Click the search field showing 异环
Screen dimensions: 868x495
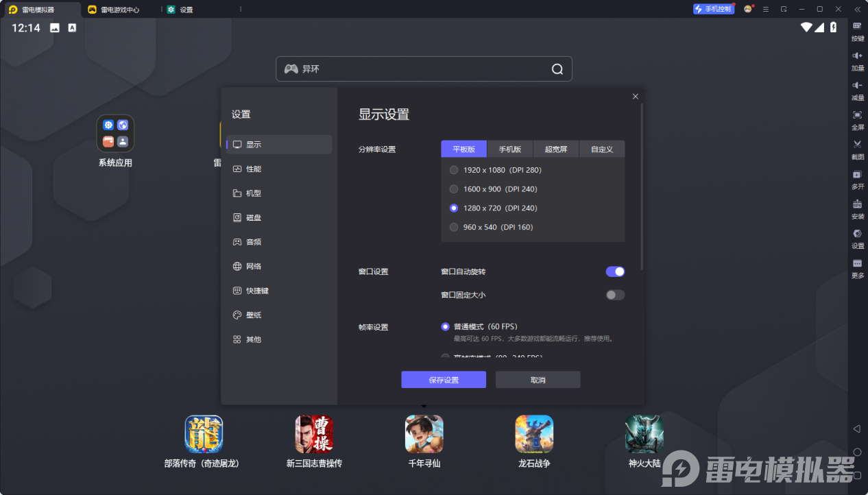(x=424, y=69)
